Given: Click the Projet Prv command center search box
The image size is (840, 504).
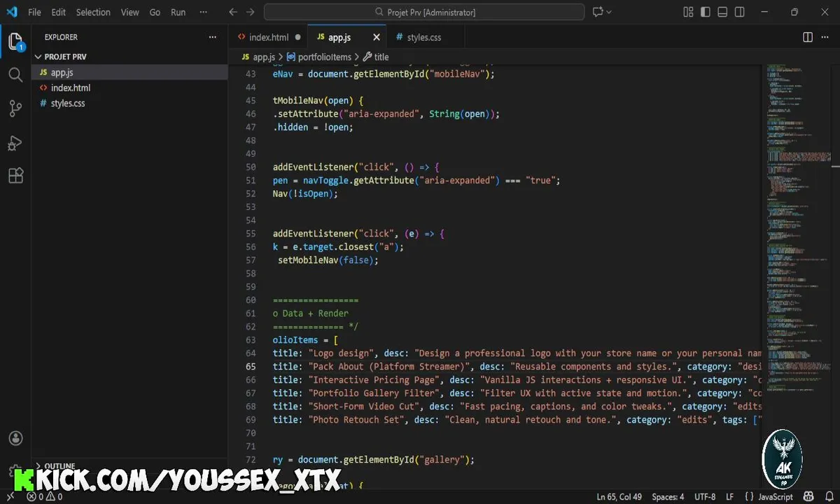Looking at the screenshot, I should [424, 12].
